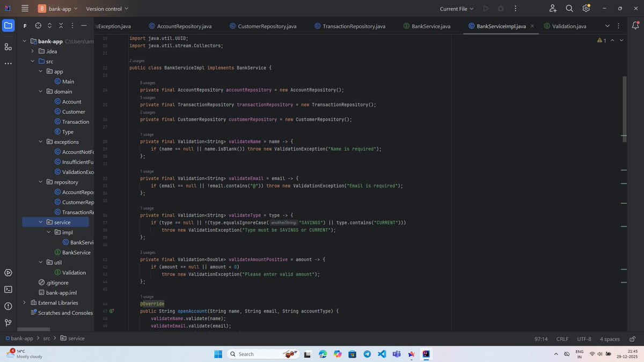The height and width of the screenshot is (362, 644).
Task: Click the 8 usages hint
Action: pyautogui.click(x=148, y=83)
